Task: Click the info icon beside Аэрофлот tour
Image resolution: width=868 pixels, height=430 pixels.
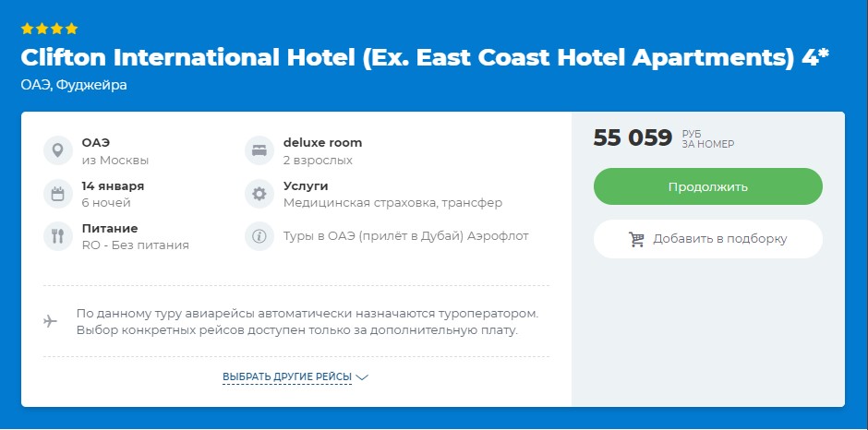Action: (259, 236)
